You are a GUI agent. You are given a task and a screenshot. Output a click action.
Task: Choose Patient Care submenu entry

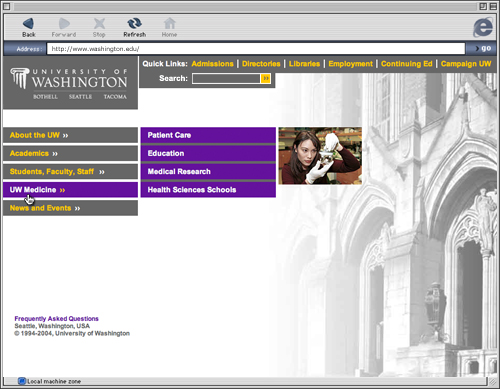208,135
